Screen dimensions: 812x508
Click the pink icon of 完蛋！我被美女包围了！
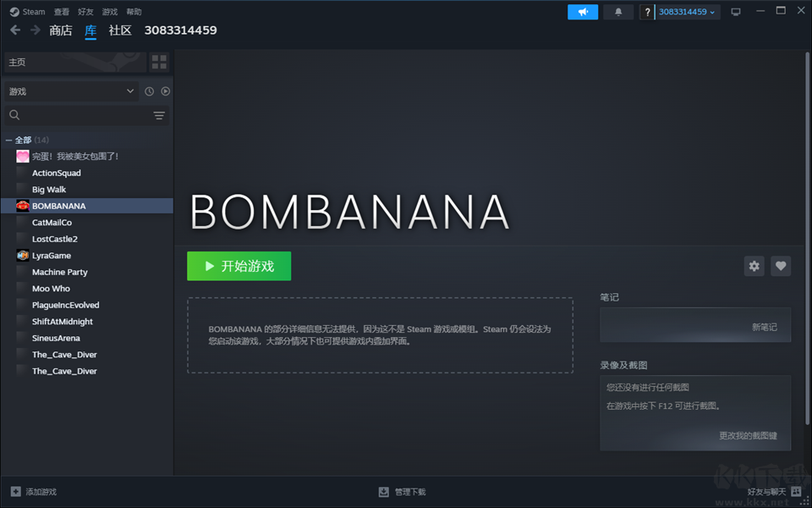click(x=23, y=156)
